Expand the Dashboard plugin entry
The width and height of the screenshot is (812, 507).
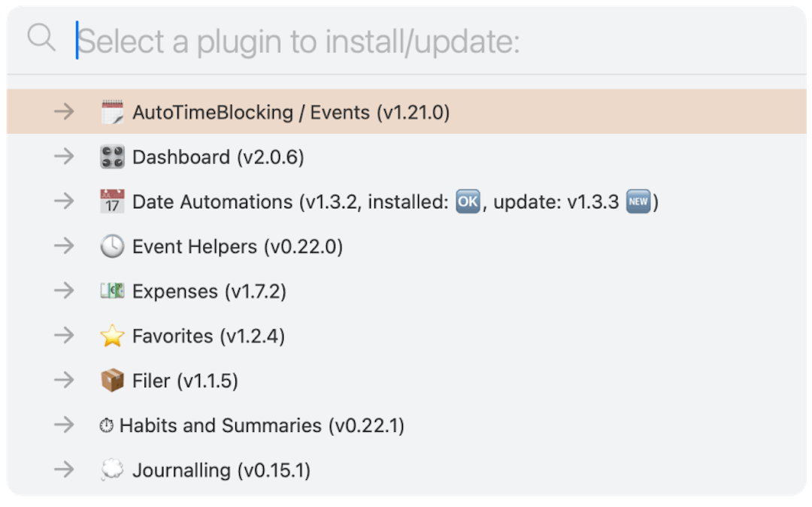click(x=65, y=156)
